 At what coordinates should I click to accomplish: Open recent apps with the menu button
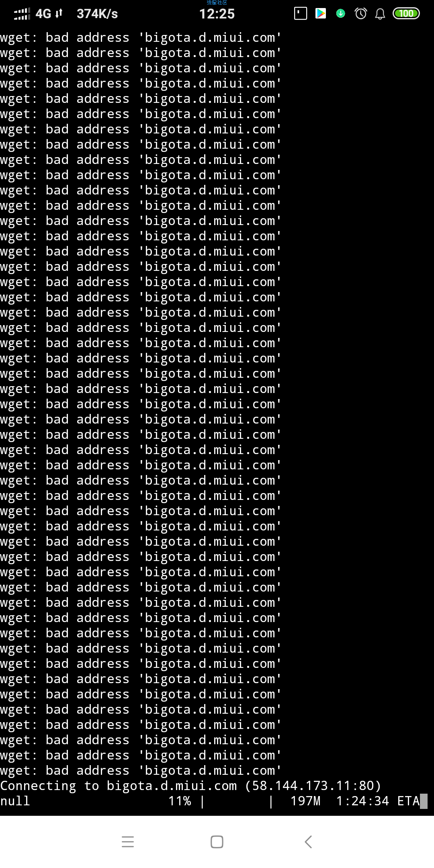(128, 841)
